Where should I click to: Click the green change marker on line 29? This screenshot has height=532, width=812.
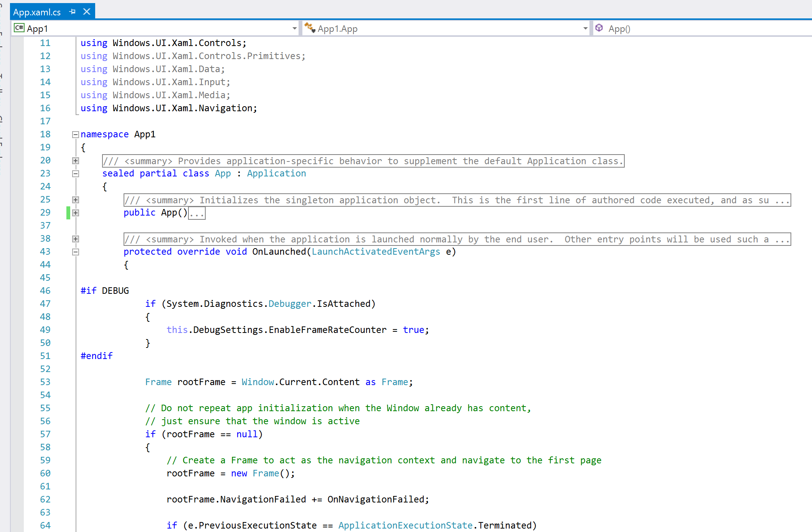[x=68, y=212]
